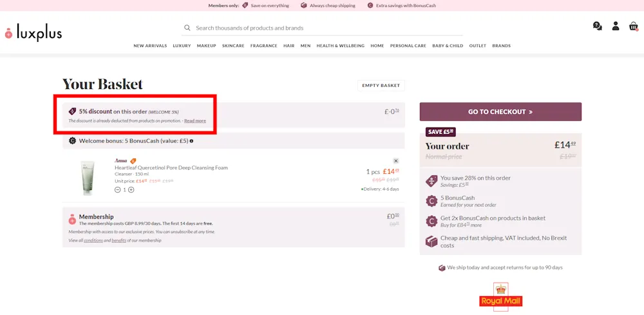Screen dimensions: 644x315
Task: Click 'Delivery: 4-6 days' text
Action: coord(380,189)
